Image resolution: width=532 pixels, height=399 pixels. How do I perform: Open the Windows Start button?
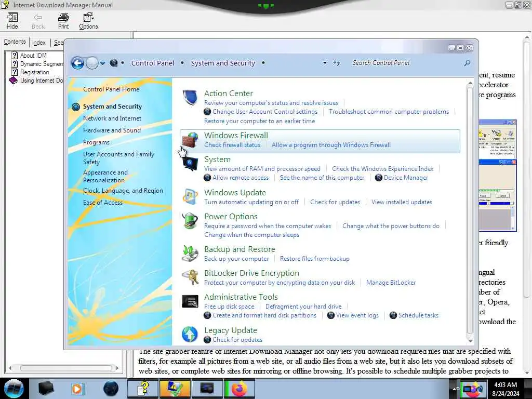pyautogui.click(x=14, y=389)
